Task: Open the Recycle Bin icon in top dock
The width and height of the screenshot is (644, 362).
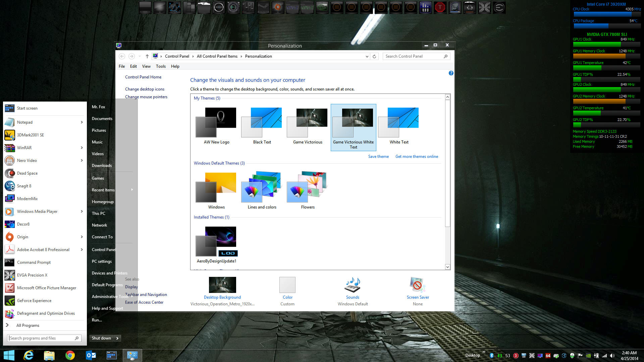Action: coord(470,7)
